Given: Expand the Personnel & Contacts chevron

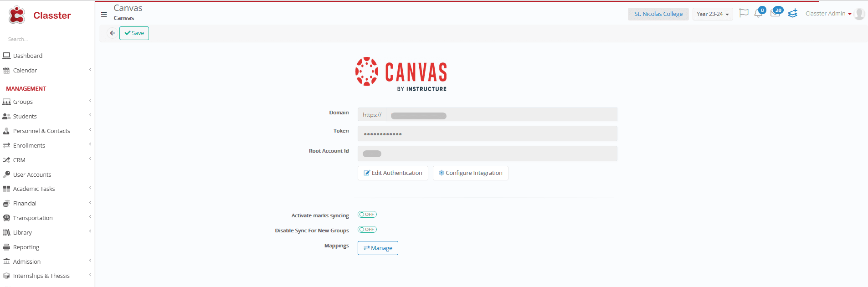Looking at the screenshot, I should pos(90,130).
